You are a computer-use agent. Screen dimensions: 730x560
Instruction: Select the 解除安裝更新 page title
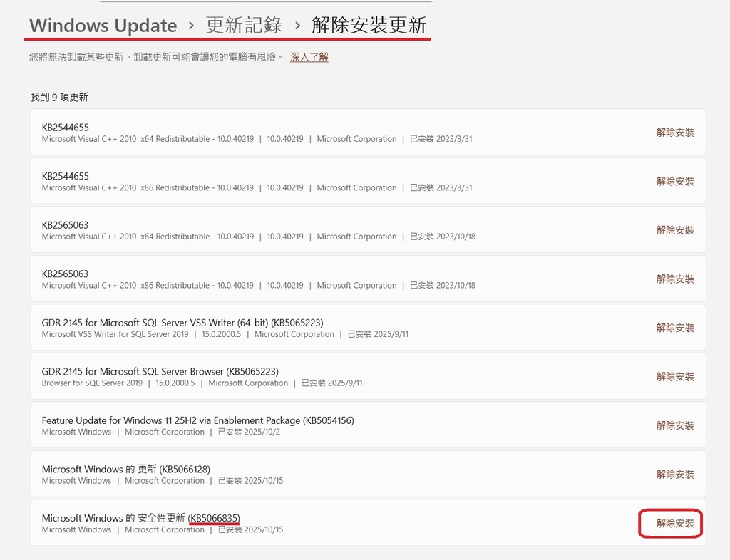coord(369,25)
